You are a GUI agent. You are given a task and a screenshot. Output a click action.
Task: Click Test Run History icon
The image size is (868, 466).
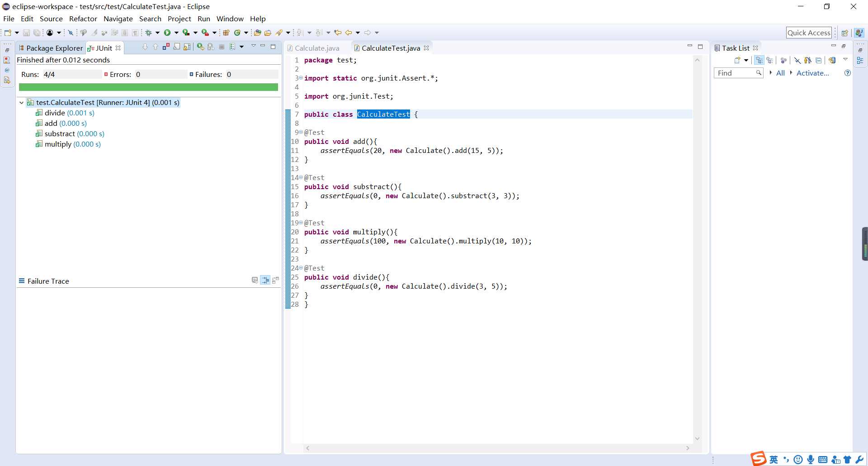(x=232, y=47)
